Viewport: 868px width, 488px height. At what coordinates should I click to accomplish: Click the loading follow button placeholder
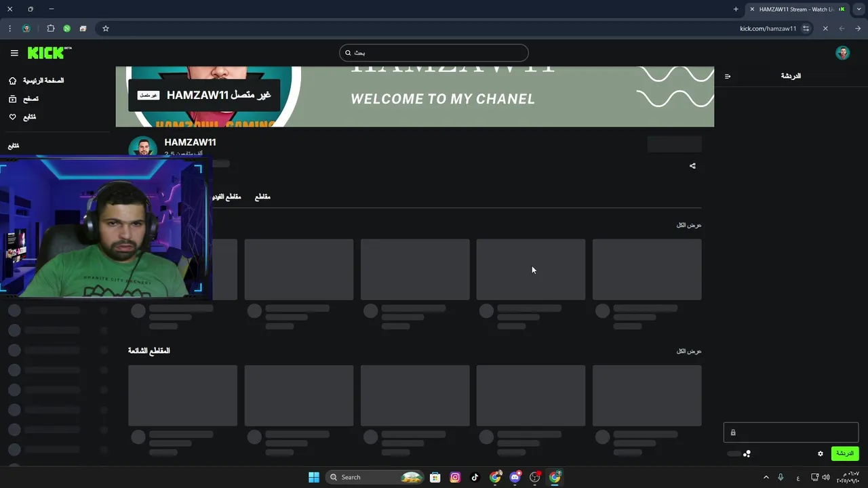tap(675, 144)
